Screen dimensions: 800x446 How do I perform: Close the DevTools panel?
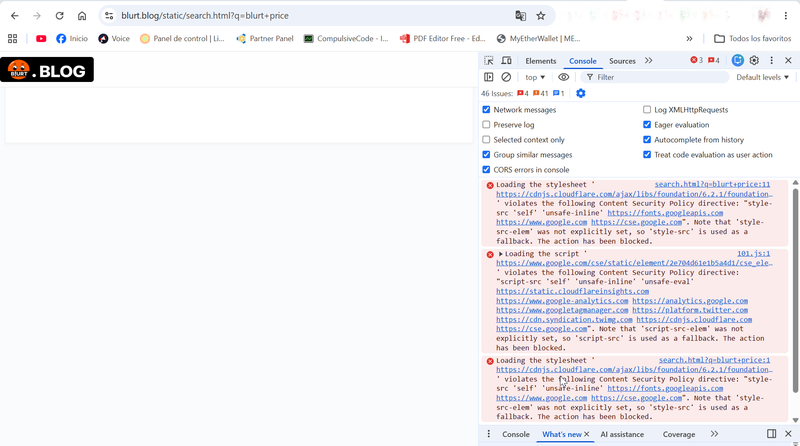788,60
